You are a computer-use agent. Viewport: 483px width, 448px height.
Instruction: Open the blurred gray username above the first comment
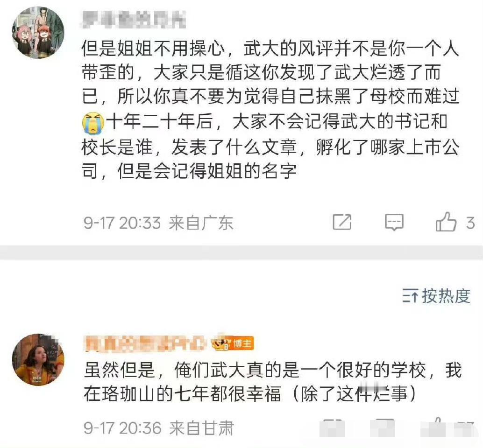tap(134, 20)
